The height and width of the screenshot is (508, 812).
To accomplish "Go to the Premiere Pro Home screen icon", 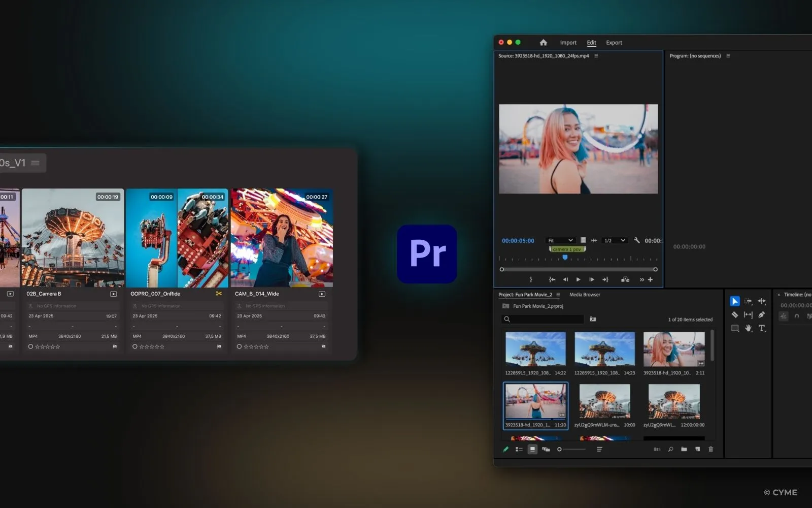I will tap(543, 43).
